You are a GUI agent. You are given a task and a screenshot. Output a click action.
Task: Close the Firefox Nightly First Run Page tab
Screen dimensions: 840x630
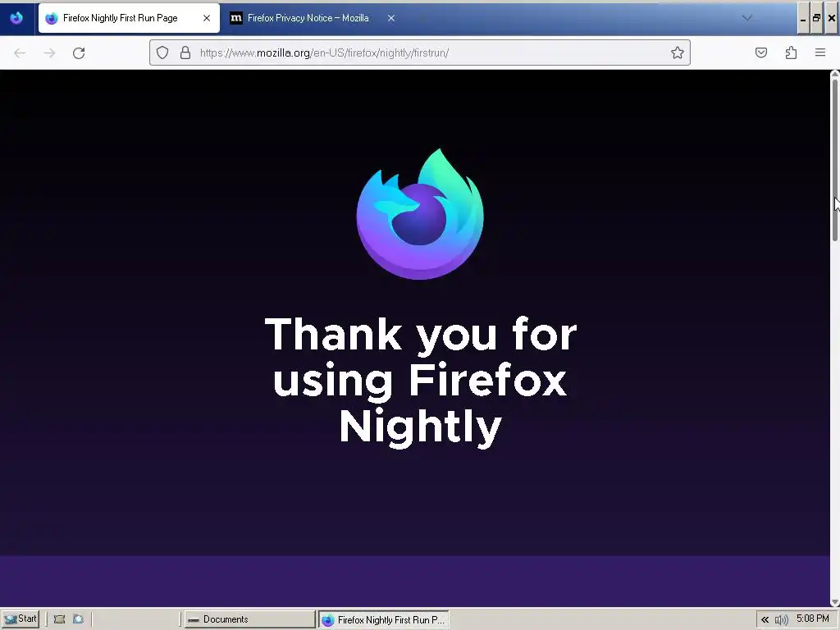pyautogui.click(x=206, y=18)
